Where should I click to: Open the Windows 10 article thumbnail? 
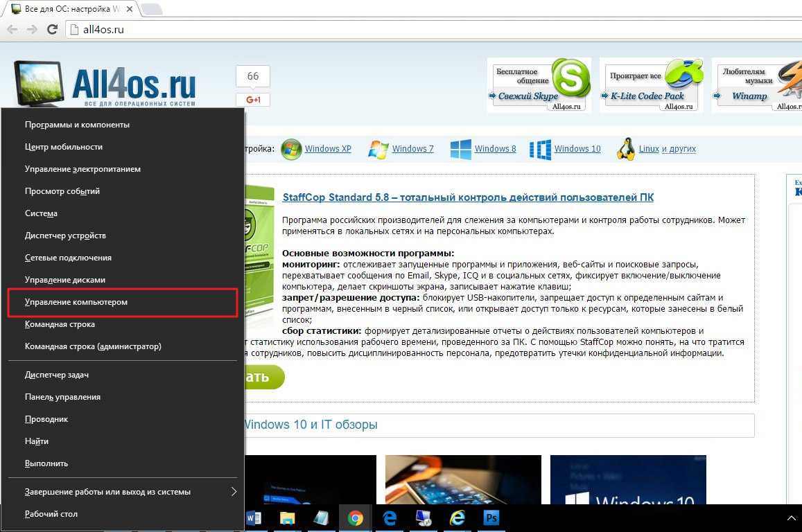tap(628, 479)
